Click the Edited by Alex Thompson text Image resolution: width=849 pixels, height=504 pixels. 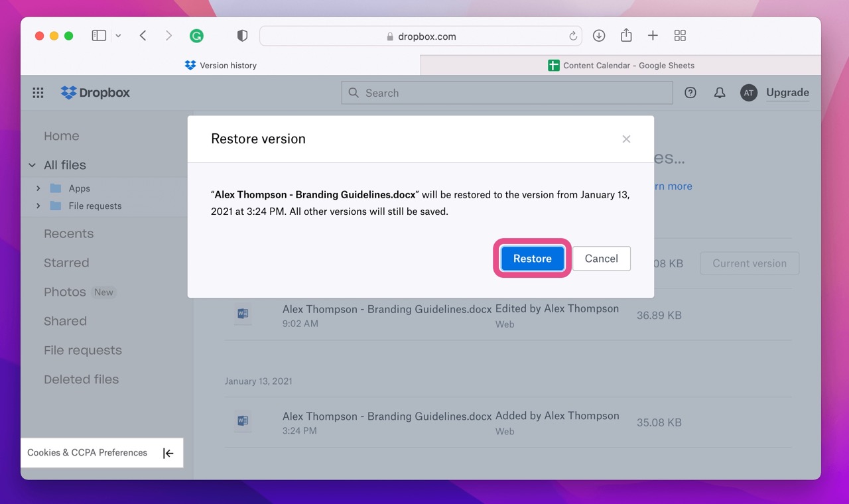click(x=557, y=308)
